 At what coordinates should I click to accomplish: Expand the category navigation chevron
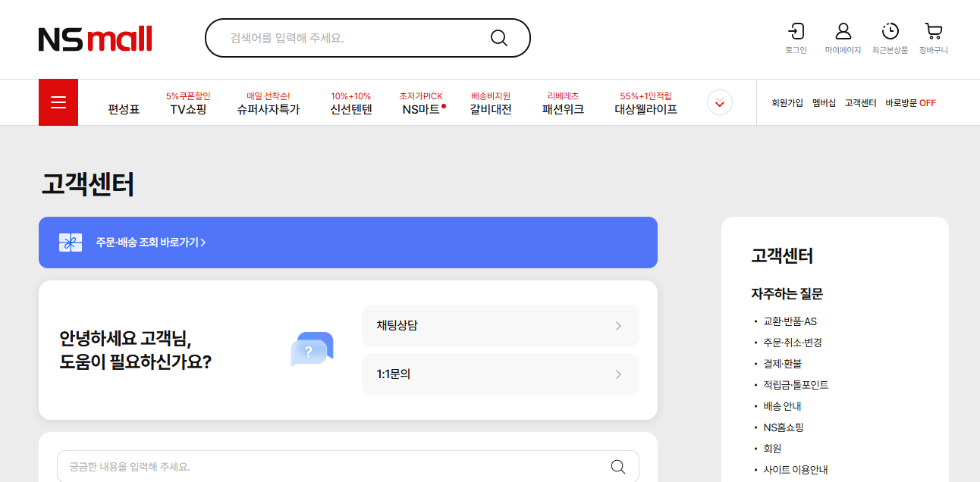coord(719,102)
